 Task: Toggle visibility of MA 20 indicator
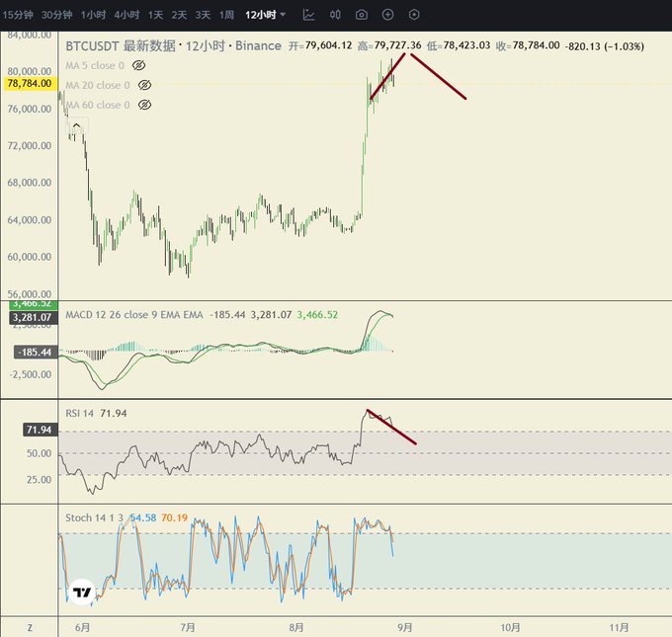point(144,85)
